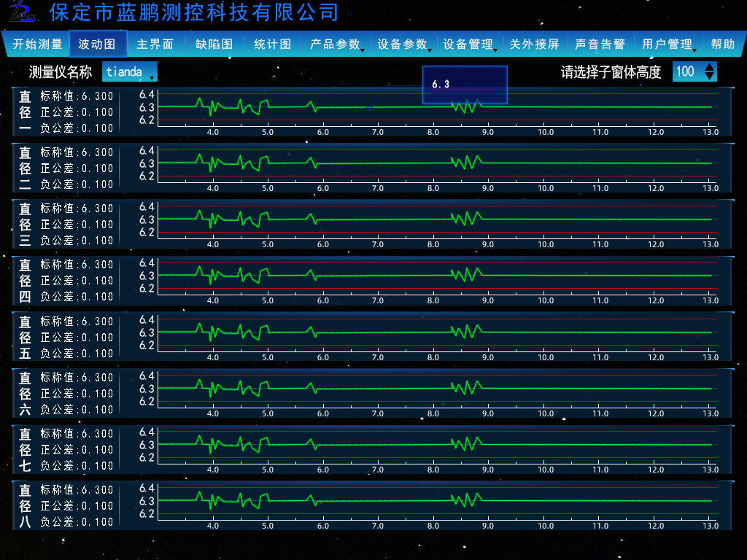Increase sub-window height with up arrow
This screenshot has height=560, width=747.
coord(710,67)
